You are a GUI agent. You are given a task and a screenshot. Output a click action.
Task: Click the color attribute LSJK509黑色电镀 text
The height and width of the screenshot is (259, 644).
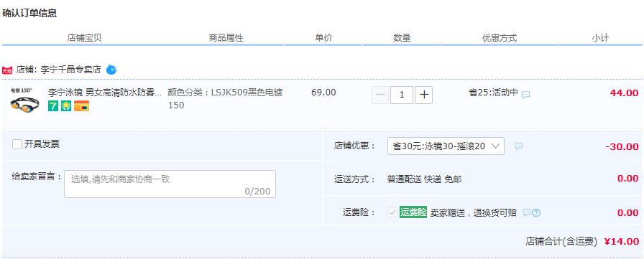pyautogui.click(x=225, y=99)
